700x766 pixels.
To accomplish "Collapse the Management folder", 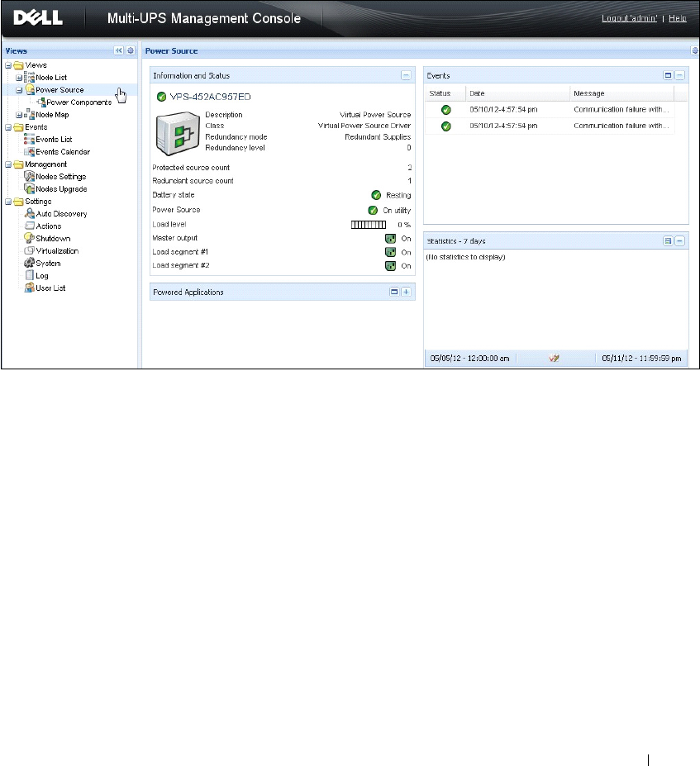I will (8, 164).
